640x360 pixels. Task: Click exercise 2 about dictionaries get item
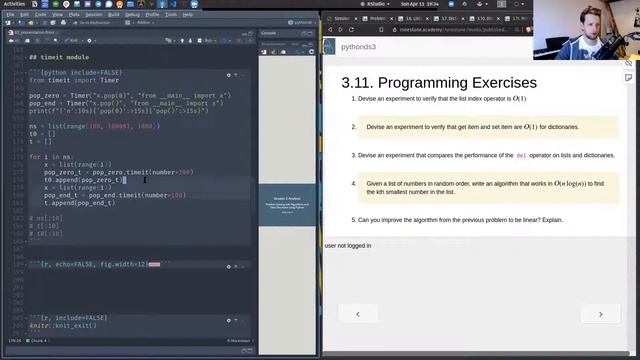pyautogui.click(x=489, y=127)
